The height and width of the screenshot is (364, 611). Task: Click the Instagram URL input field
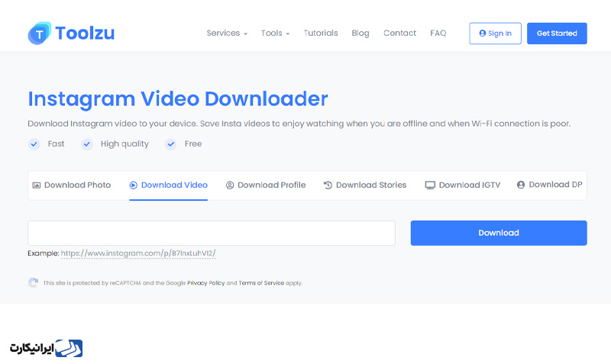(x=212, y=233)
